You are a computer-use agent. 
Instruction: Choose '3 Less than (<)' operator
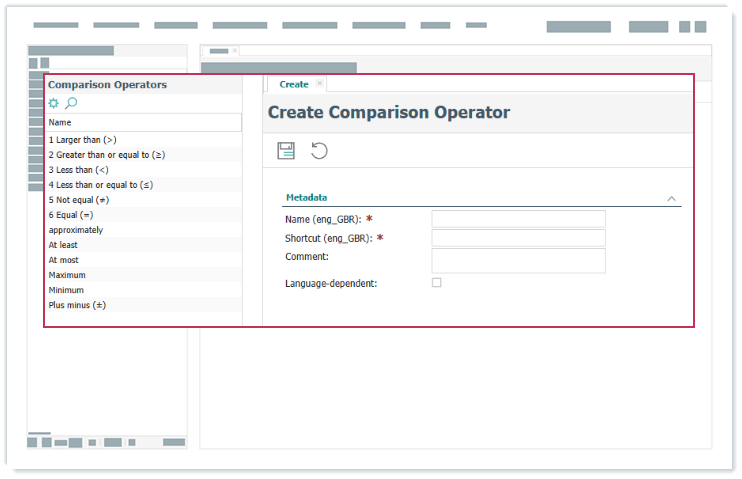(x=79, y=170)
